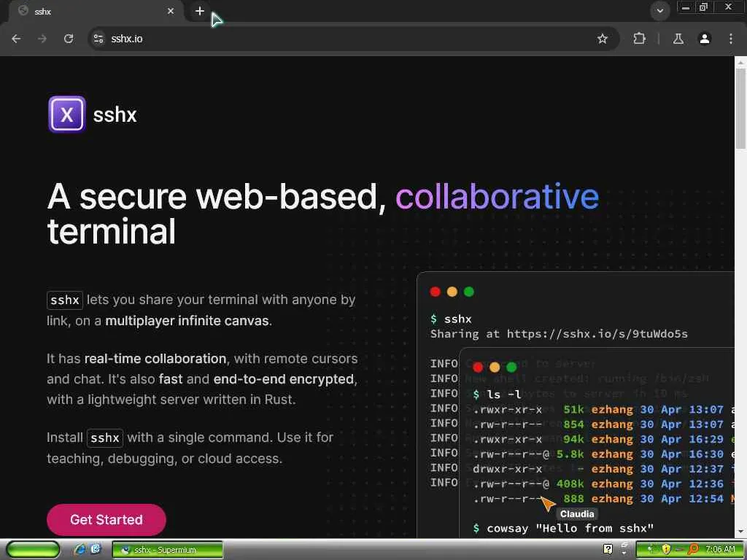Open the green Start button
Screen dimensions: 747x560
33,550
